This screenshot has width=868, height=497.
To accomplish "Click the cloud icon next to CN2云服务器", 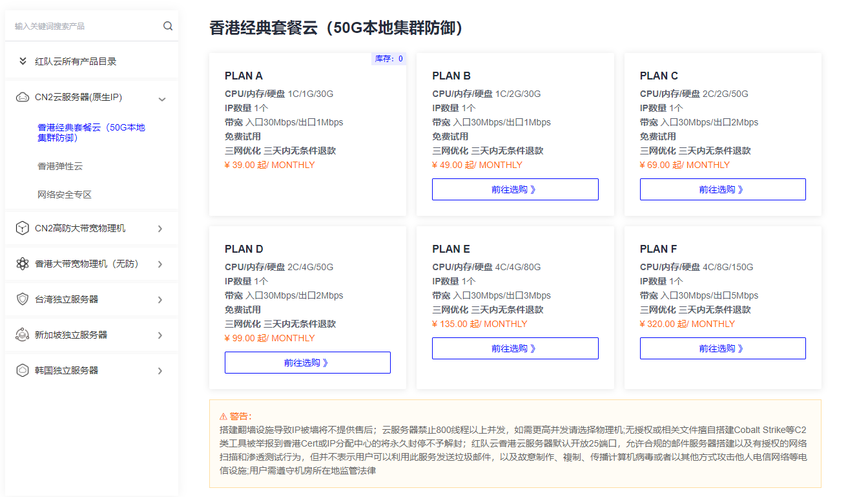I will pos(23,98).
